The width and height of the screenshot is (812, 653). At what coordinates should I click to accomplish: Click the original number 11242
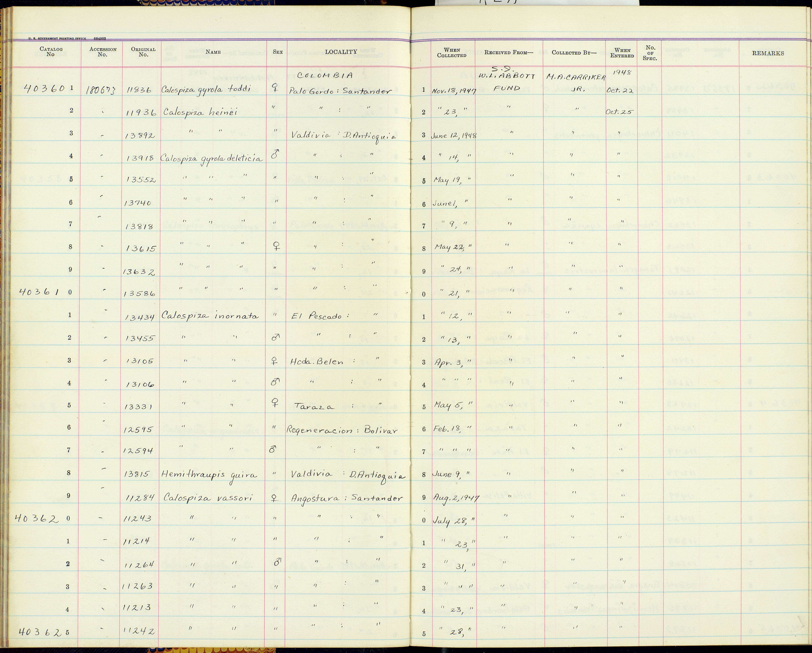139,631
